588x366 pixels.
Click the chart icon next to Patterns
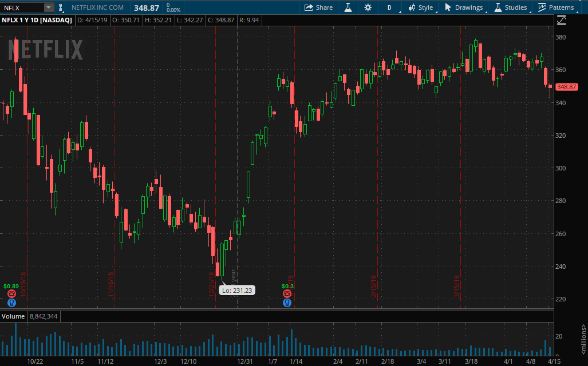point(542,7)
